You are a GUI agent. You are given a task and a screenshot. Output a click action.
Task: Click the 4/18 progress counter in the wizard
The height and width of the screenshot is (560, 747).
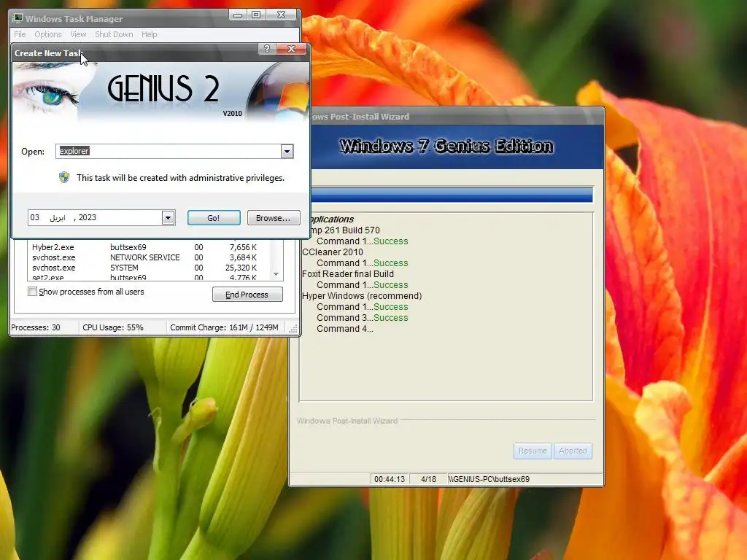pos(428,479)
